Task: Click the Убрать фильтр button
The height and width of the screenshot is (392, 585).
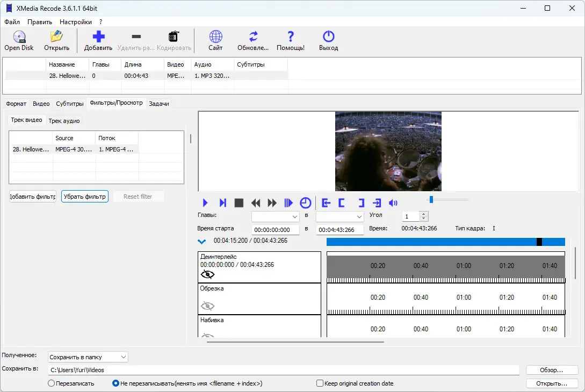Action: click(x=85, y=197)
